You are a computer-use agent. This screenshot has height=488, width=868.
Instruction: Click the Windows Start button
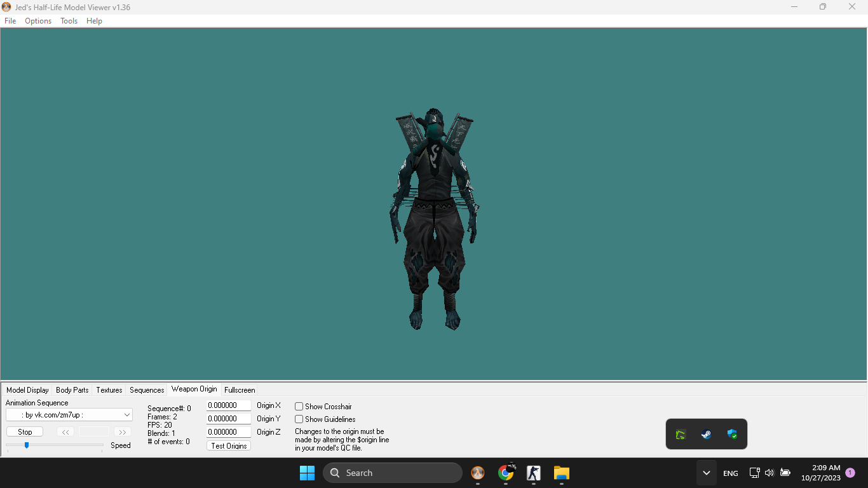pos(307,473)
